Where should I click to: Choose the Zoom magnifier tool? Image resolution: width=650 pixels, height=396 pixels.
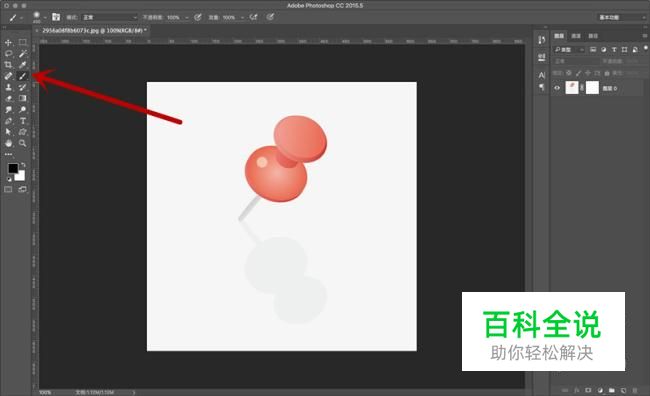pos(22,143)
